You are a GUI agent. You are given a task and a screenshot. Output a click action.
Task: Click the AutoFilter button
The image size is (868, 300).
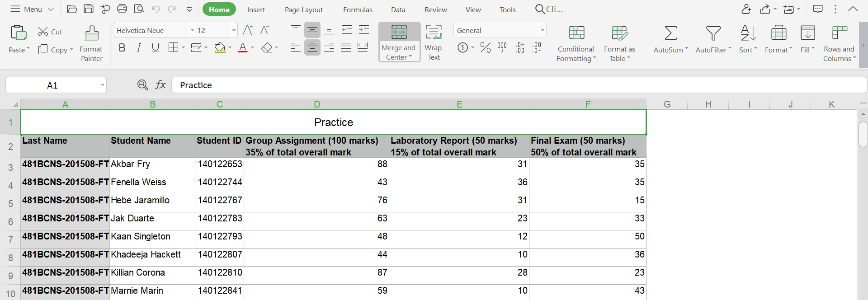coord(713,39)
